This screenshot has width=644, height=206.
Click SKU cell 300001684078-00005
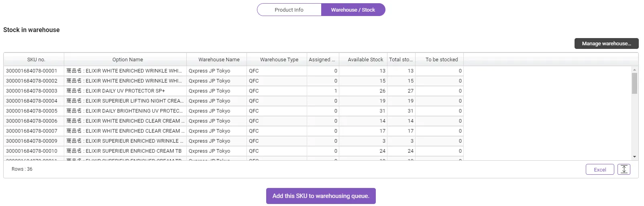(x=32, y=111)
